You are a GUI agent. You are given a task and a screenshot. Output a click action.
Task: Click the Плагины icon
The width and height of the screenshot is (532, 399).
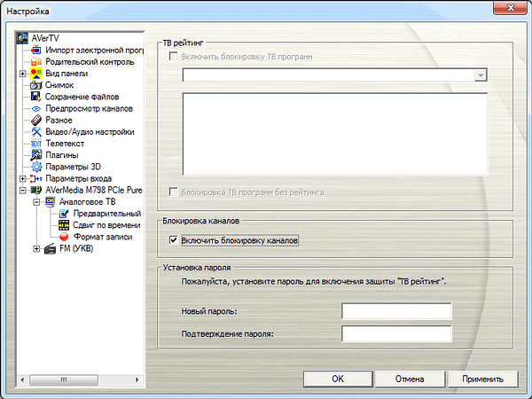pyautogui.click(x=36, y=155)
